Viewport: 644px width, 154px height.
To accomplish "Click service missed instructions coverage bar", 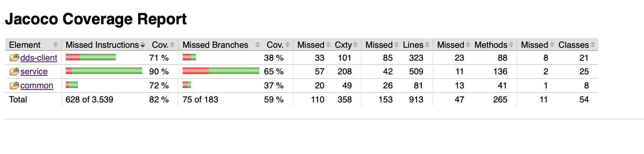I will [104, 71].
